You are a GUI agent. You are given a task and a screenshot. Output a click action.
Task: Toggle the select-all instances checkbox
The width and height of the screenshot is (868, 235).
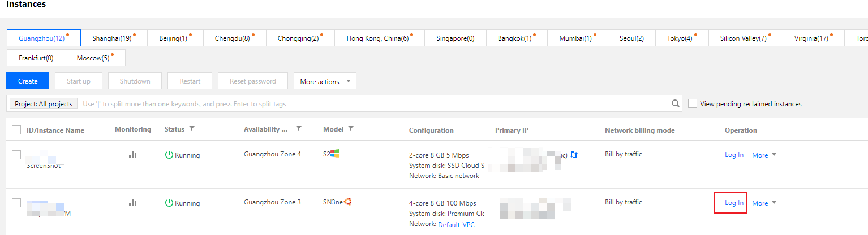click(x=16, y=130)
